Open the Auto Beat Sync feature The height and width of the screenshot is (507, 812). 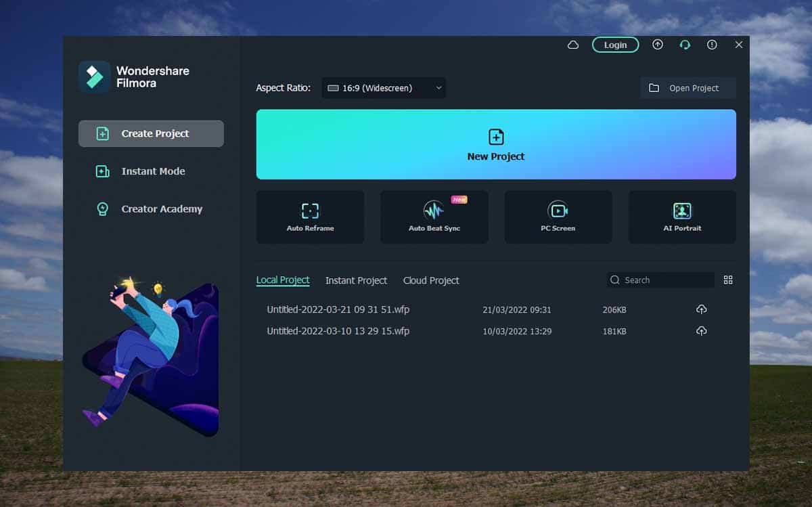[434, 217]
